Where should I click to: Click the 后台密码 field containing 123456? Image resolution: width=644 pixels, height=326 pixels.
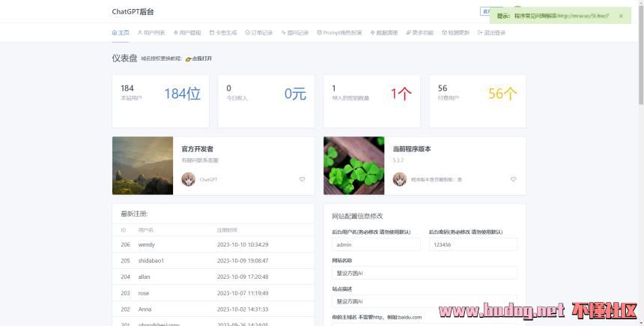point(473,244)
